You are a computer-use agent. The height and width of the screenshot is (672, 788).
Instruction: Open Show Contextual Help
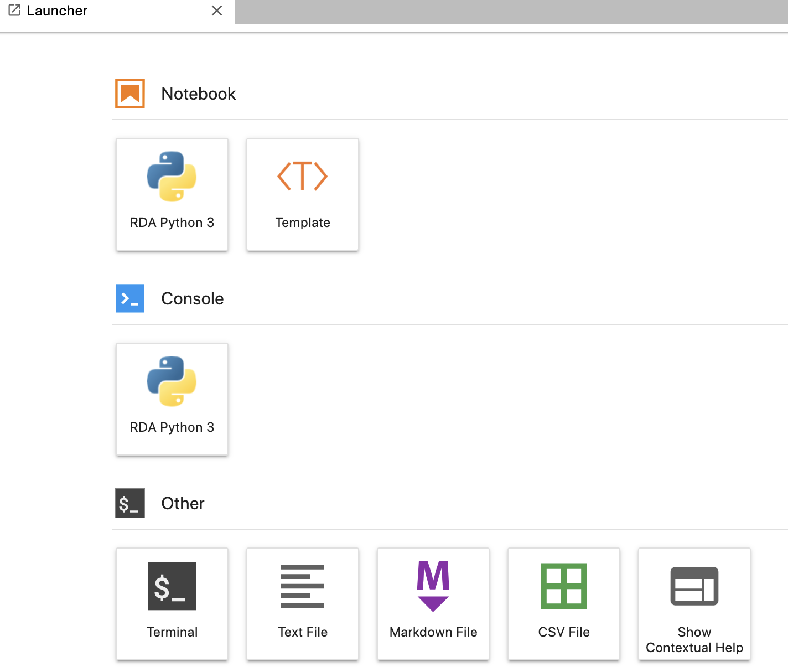coord(694,603)
